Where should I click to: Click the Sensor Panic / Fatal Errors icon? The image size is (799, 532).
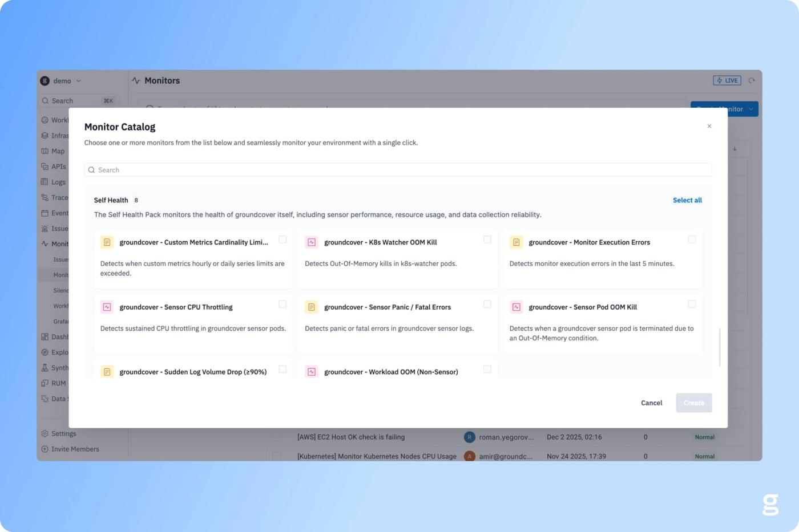[312, 307]
